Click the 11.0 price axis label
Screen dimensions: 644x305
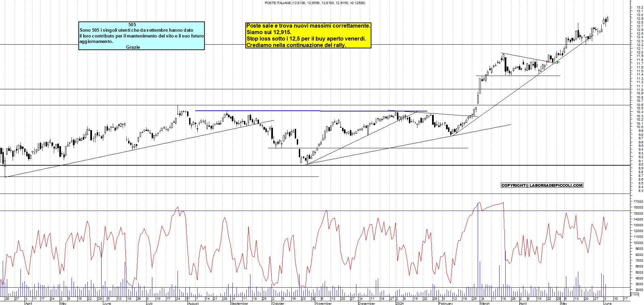tap(640, 90)
